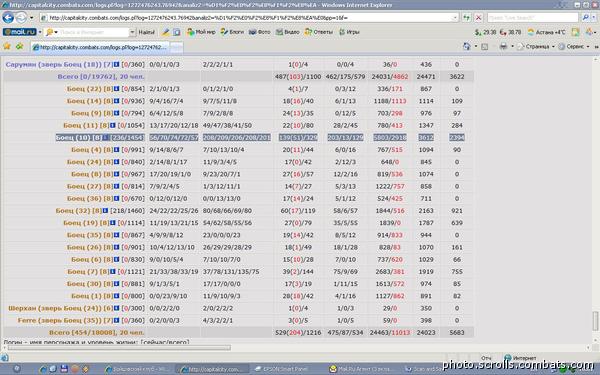Click the Найти search button

tap(147, 33)
